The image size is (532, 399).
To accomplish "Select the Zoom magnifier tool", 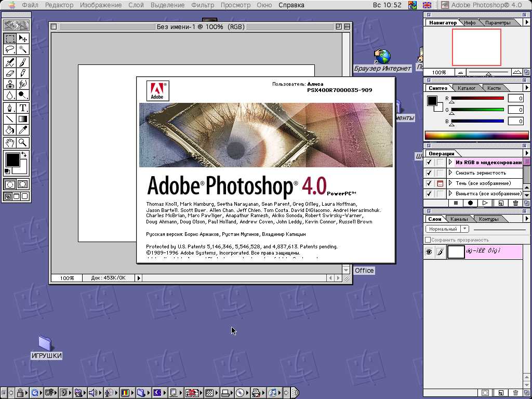I will (x=23, y=142).
